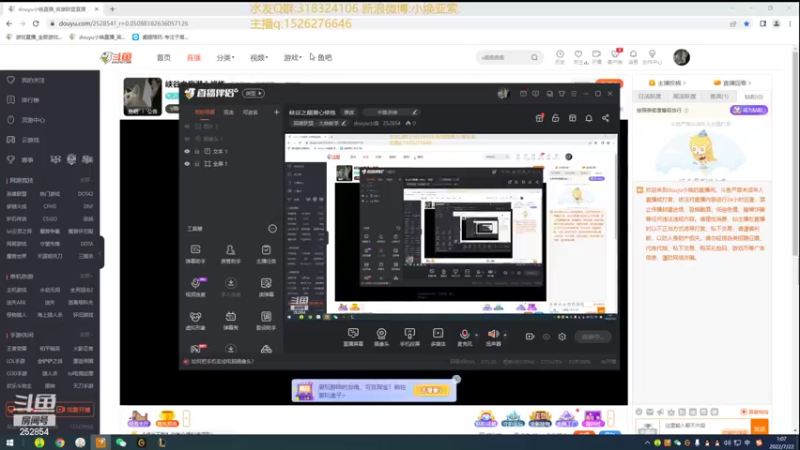Screen dimensions: 800x450
Task: Click the gift box icon with red badge
Action: coord(539,118)
